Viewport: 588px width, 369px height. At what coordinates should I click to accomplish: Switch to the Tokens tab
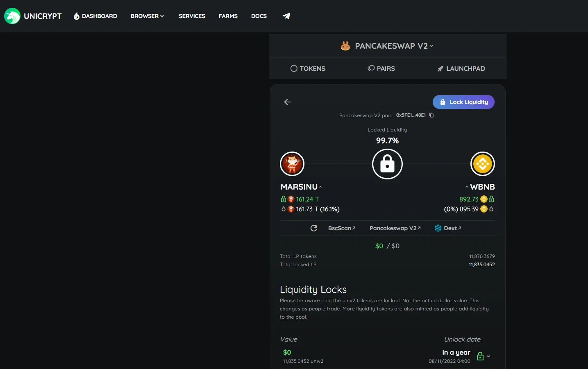[x=308, y=68]
